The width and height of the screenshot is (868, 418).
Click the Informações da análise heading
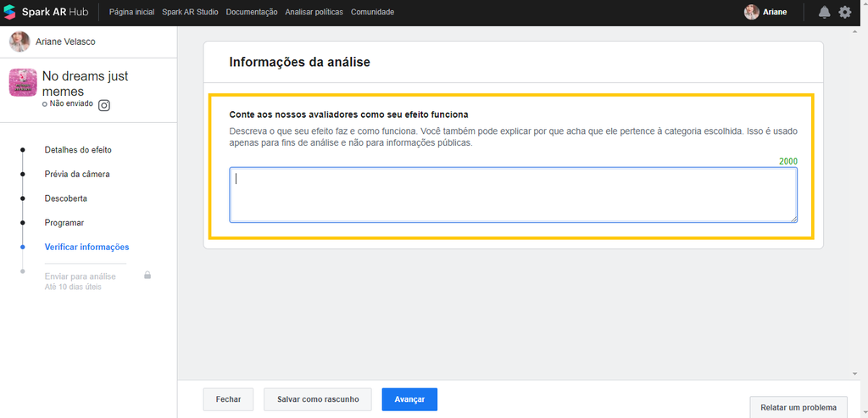[x=299, y=62]
